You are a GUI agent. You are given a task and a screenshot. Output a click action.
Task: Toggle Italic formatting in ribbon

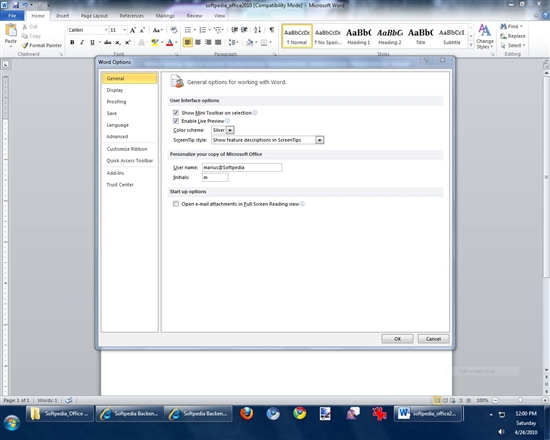point(82,42)
